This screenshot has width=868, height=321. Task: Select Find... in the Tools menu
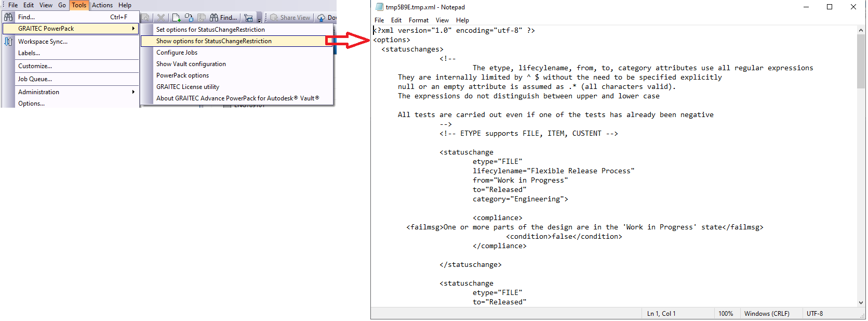[71, 17]
